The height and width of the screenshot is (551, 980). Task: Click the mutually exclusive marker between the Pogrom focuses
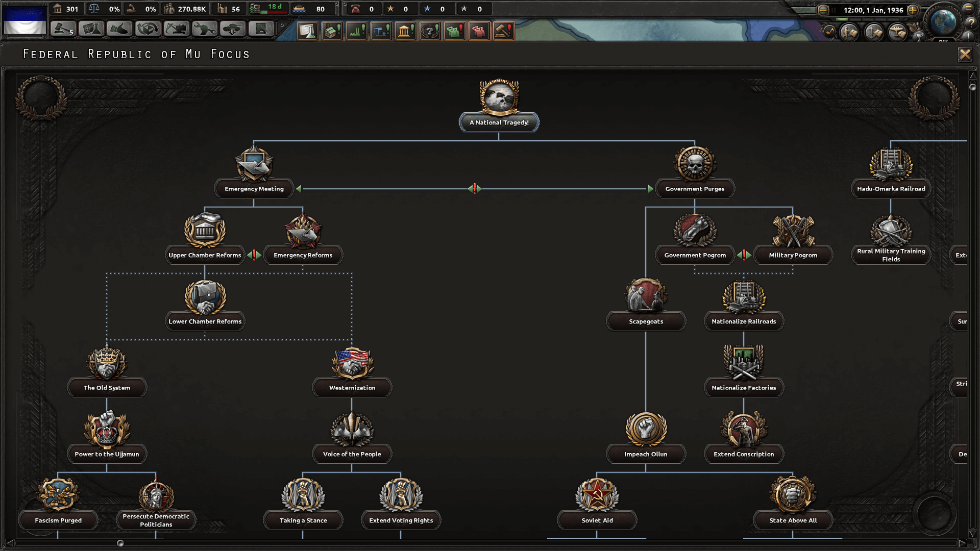(744, 255)
